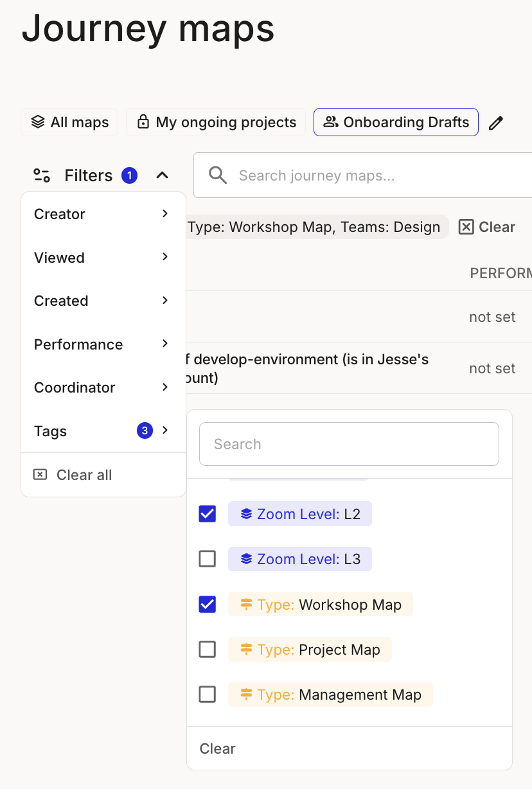Click Clear next to active filter chip

click(x=487, y=227)
